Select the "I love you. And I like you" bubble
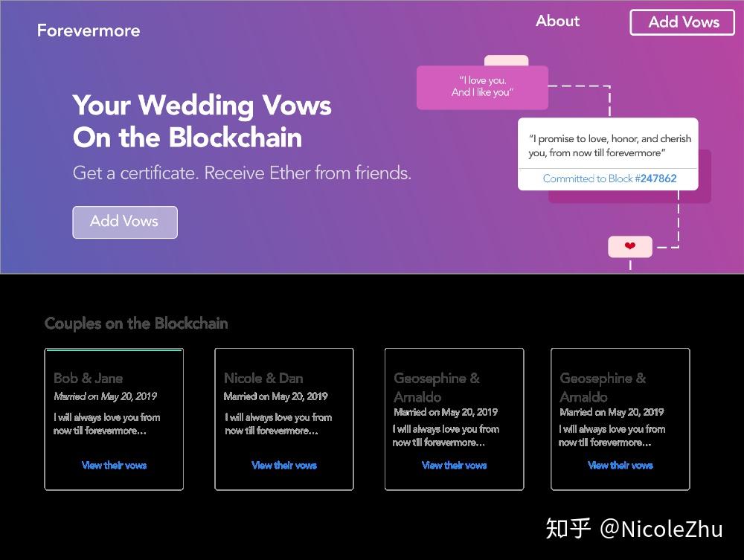744x560 pixels. pos(482,87)
